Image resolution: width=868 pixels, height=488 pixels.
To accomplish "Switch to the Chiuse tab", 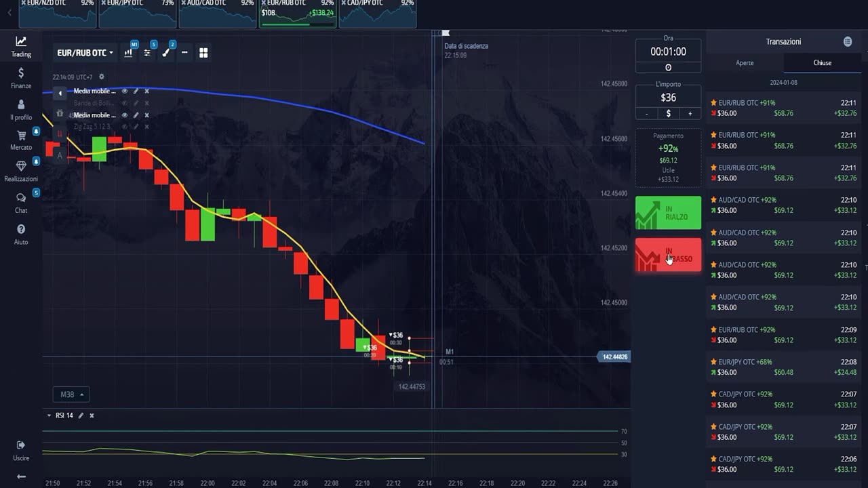I will [x=823, y=62].
